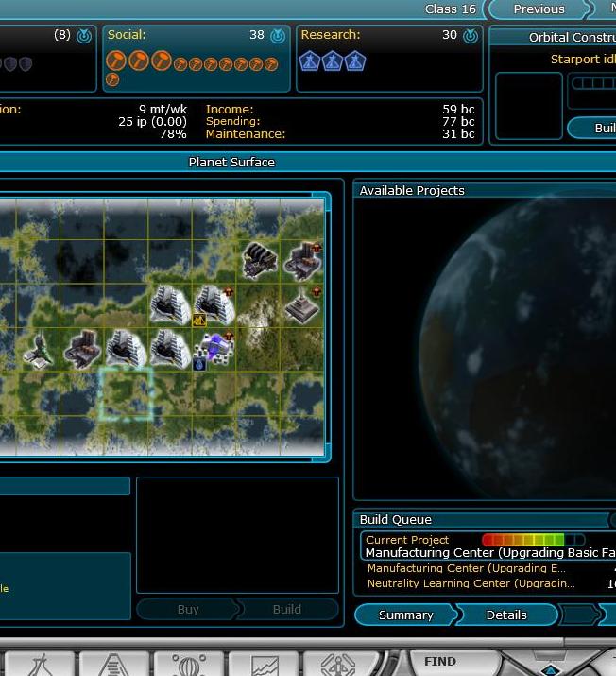
Task: Select the white pyramid building marked with upgrade arrow
Action: tap(214, 304)
